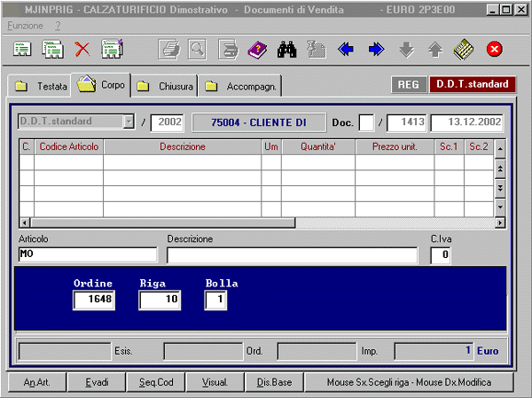Click the Visual. button
The height and width of the screenshot is (398, 532).
coord(215,382)
